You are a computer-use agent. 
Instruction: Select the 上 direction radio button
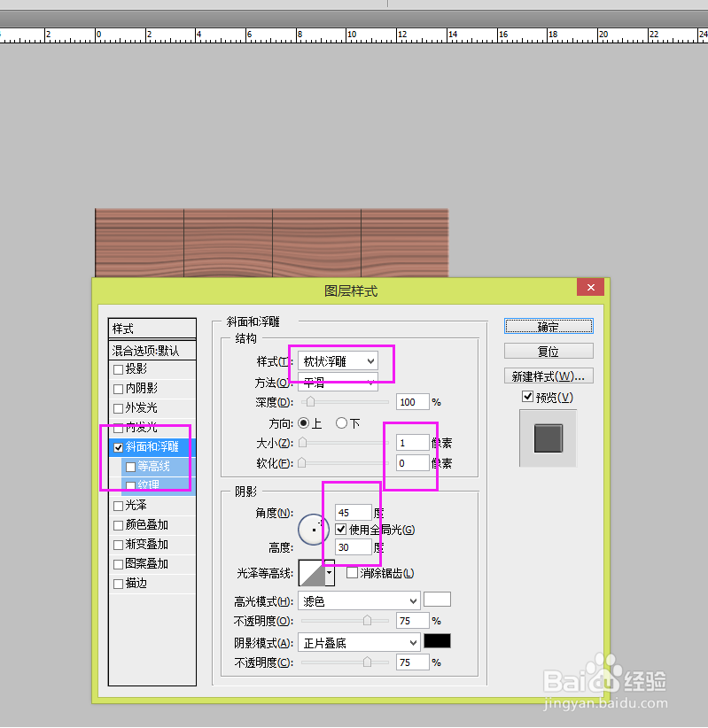pyautogui.click(x=303, y=423)
